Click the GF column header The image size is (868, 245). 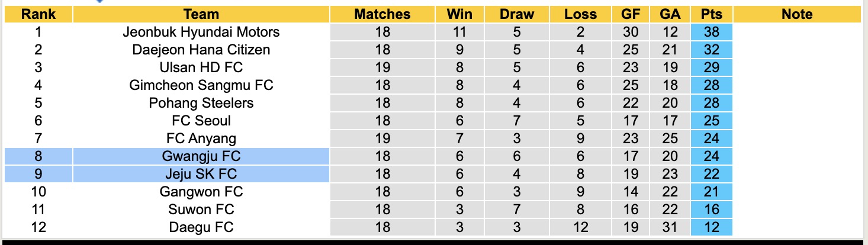(x=631, y=14)
